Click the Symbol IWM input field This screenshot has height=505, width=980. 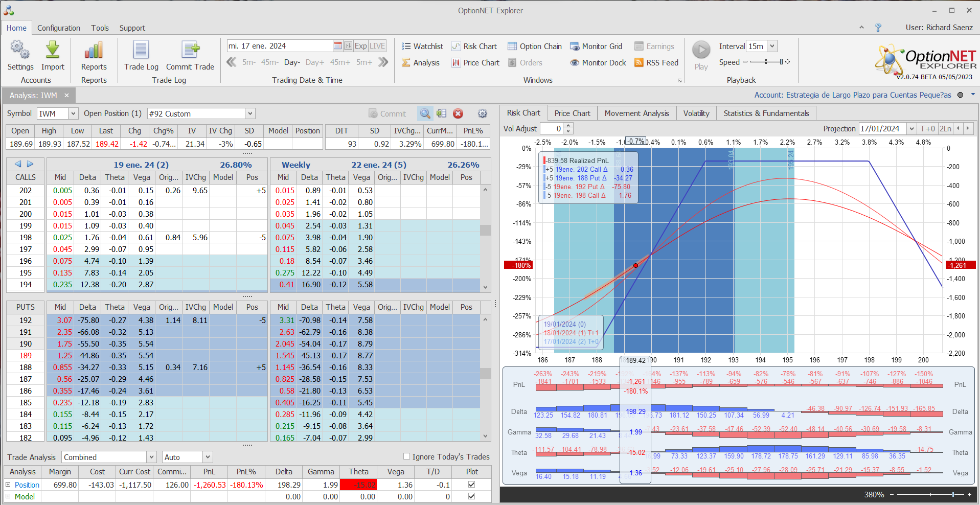pos(52,113)
